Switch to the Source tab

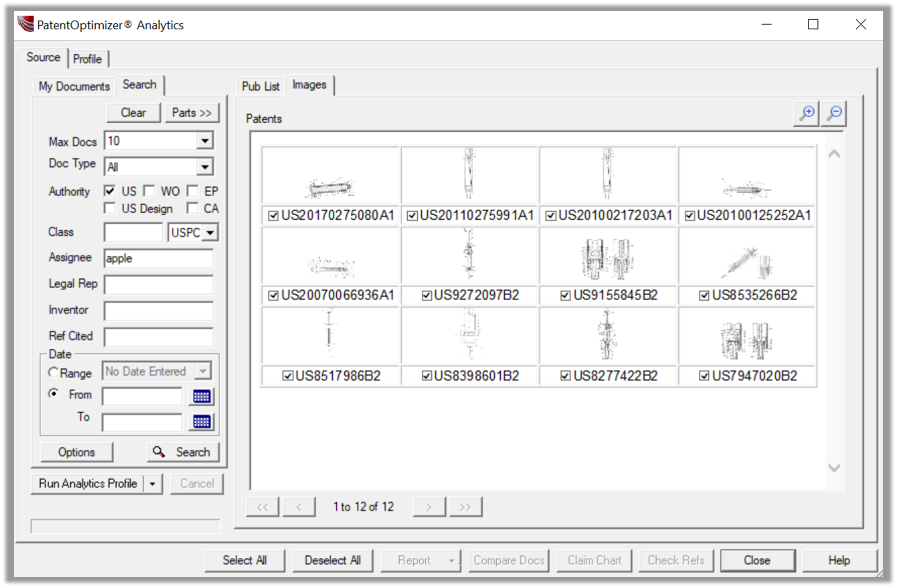[x=43, y=57]
